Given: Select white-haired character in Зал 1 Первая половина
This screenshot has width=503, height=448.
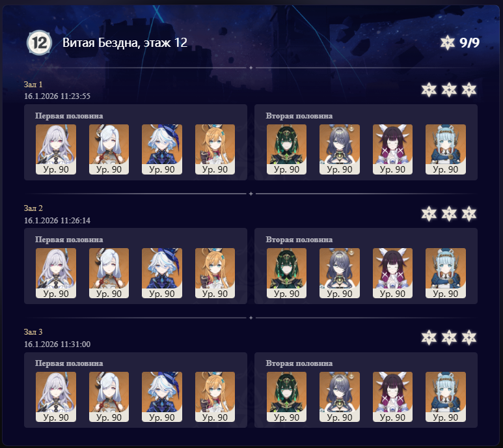Looking at the screenshot, I should pos(56,150).
